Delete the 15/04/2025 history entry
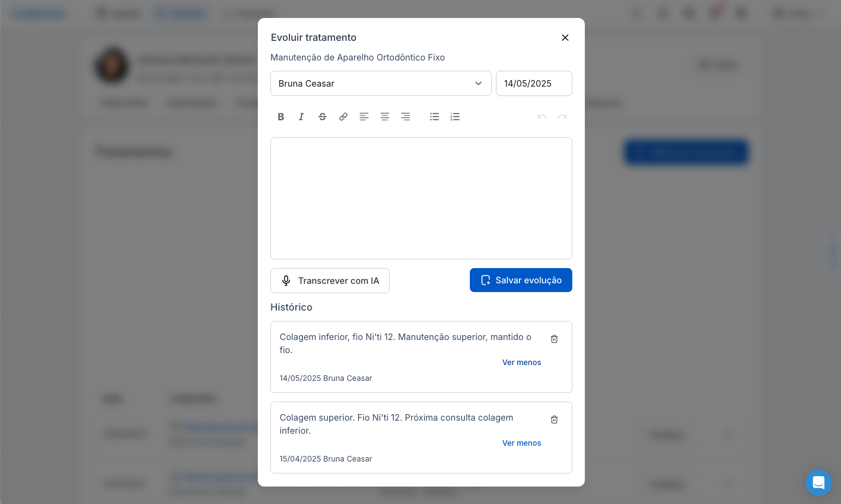Image resolution: width=841 pixels, height=504 pixels. (x=554, y=420)
